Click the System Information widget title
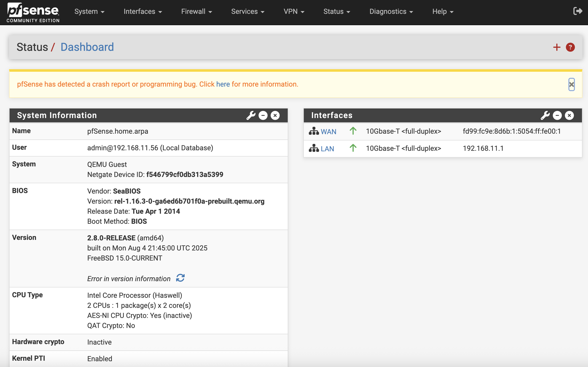Image resolution: width=588 pixels, height=367 pixels. [x=57, y=115]
